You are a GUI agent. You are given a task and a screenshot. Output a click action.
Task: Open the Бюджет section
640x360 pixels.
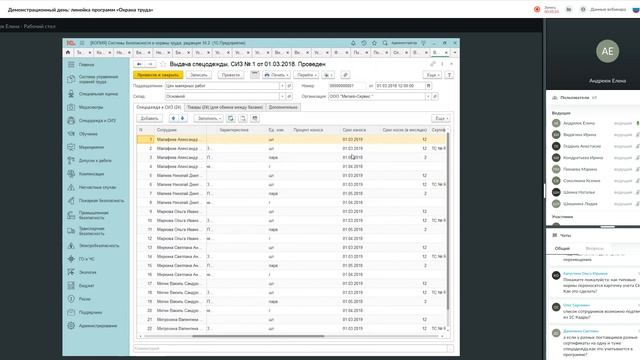pyautogui.click(x=87, y=286)
